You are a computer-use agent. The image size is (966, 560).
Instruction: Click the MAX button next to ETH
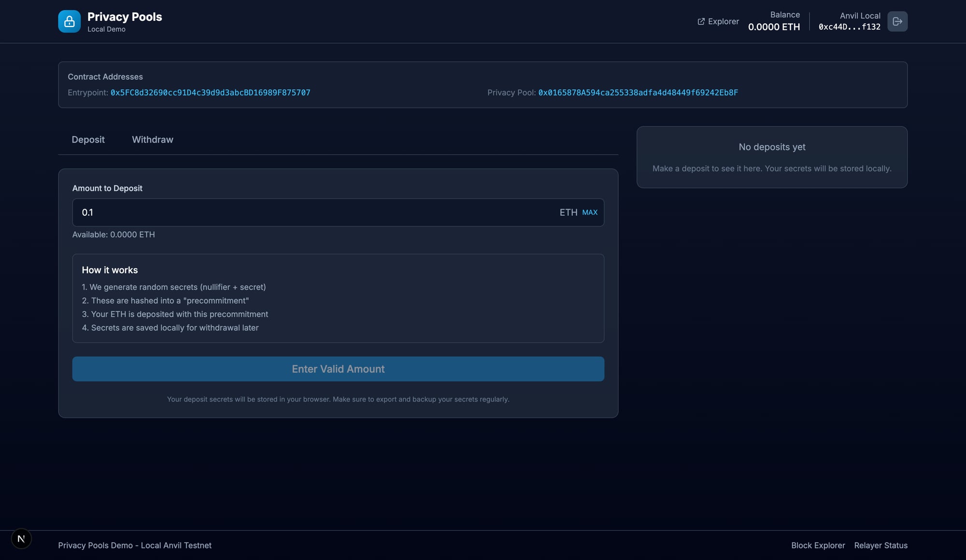click(x=590, y=212)
